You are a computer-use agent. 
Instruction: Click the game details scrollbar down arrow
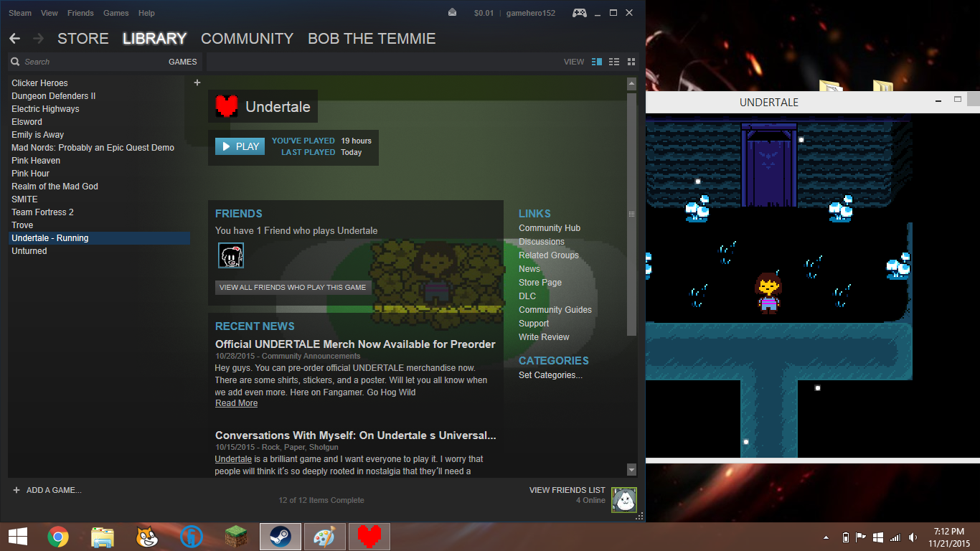(x=631, y=470)
